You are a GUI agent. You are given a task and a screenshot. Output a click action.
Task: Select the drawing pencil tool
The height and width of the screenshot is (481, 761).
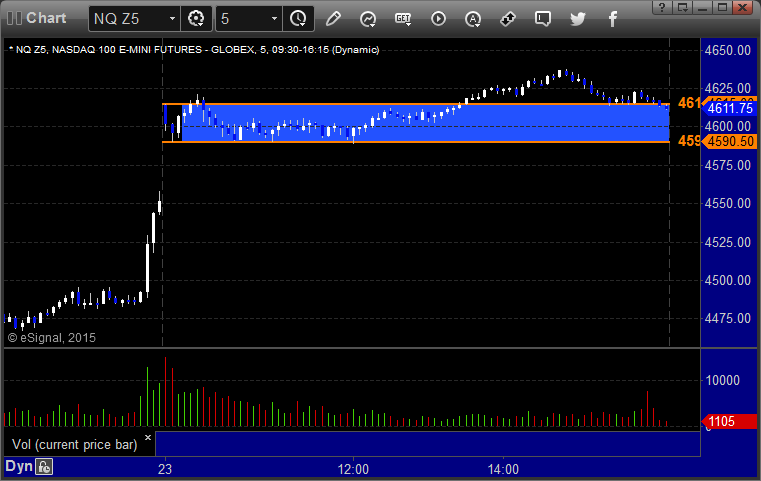point(333,18)
